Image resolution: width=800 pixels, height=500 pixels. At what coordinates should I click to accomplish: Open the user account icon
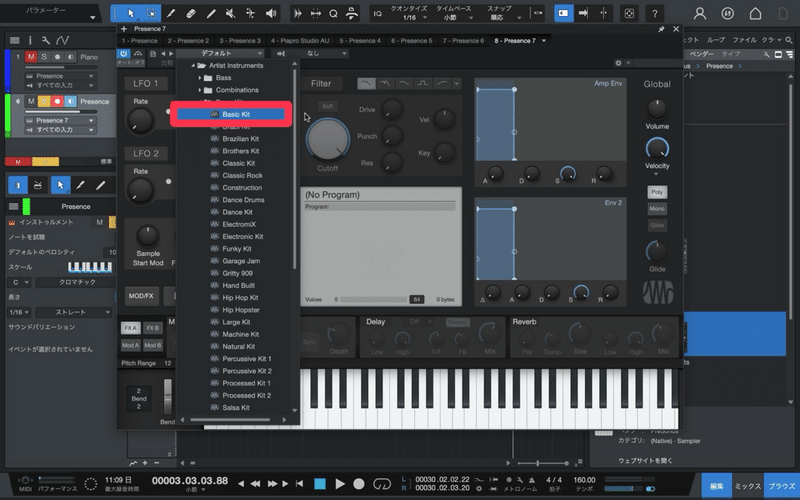coord(700,14)
